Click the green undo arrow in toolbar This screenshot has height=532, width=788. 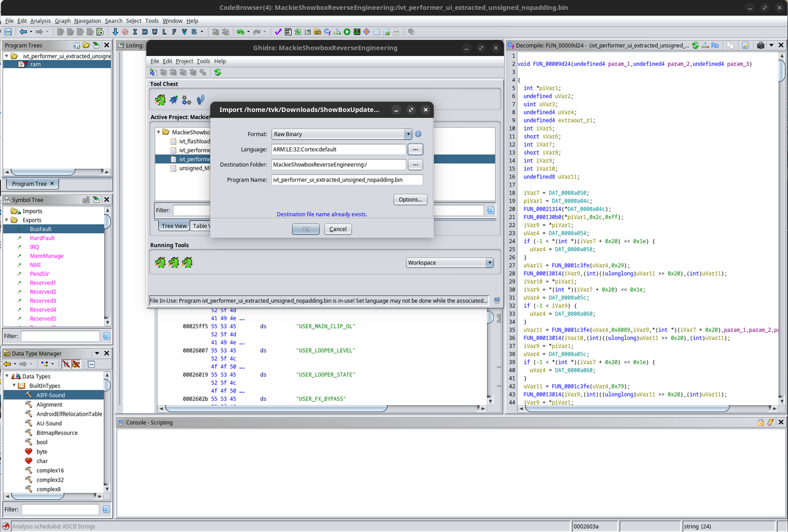click(240, 31)
